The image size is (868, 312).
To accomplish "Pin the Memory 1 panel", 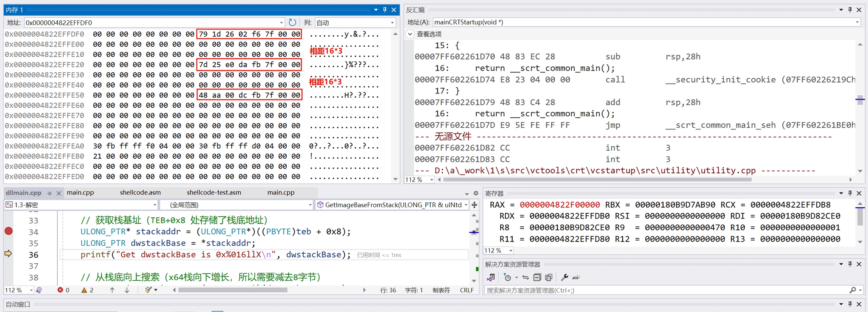I will tap(385, 10).
